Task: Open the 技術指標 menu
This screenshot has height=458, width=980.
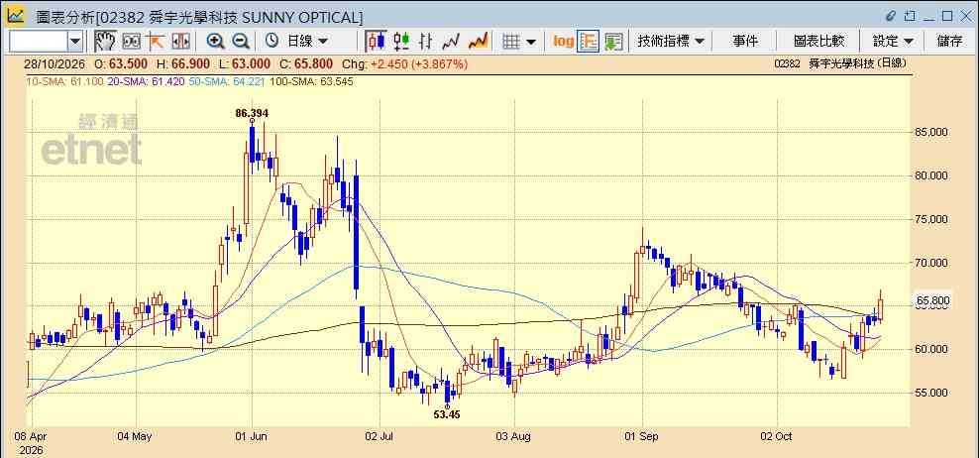Action: (x=671, y=42)
